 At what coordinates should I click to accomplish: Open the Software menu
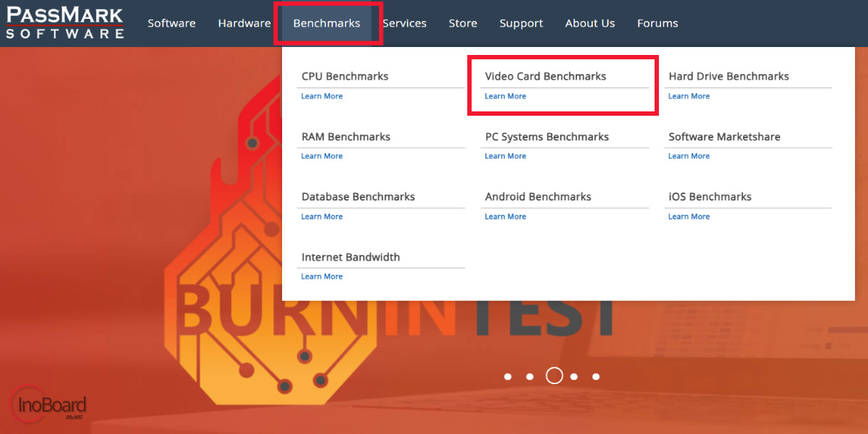(x=171, y=23)
